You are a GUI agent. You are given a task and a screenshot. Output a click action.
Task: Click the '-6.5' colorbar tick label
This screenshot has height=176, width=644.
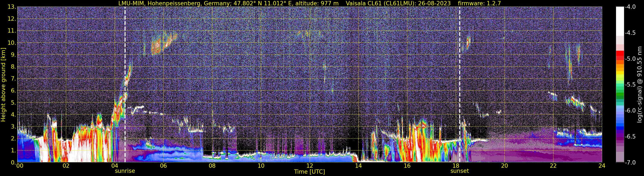pyautogui.click(x=630, y=137)
